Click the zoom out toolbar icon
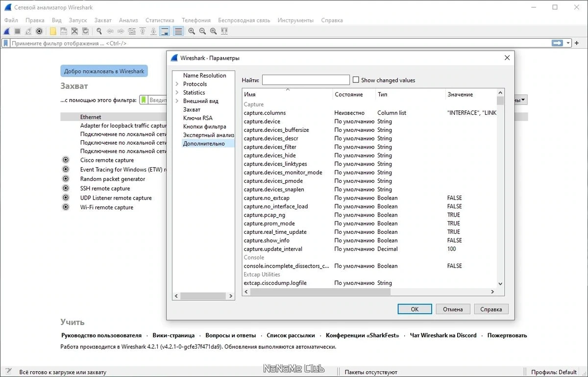The height and width of the screenshot is (377, 588). point(202,31)
